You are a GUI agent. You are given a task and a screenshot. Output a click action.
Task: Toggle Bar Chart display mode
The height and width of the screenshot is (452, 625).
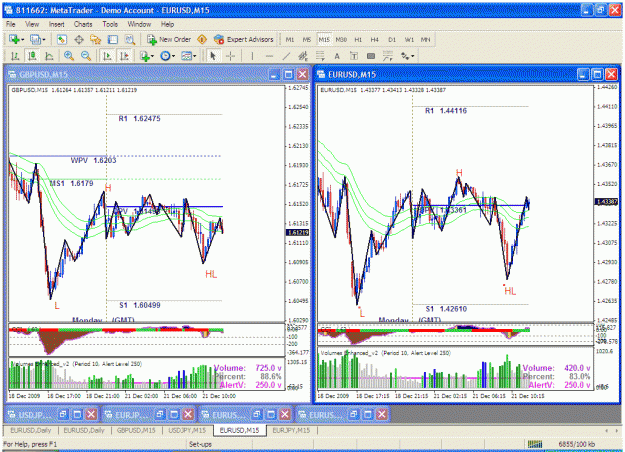click(15, 56)
